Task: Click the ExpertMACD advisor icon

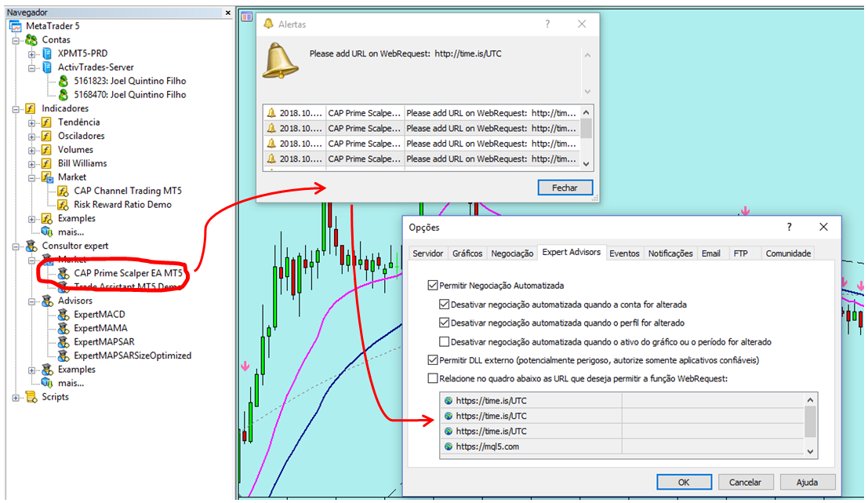Action: (x=64, y=315)
